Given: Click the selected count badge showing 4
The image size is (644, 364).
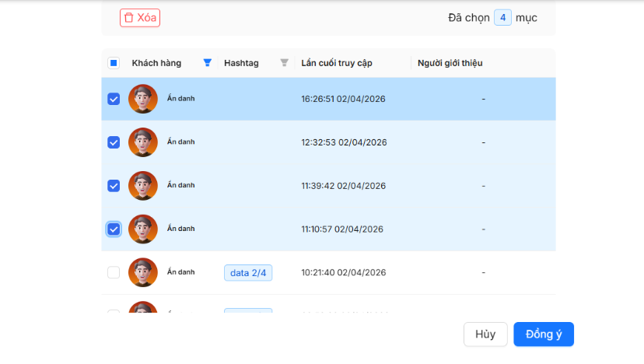Looking at the screenshot, I should [x=502, y=18].
